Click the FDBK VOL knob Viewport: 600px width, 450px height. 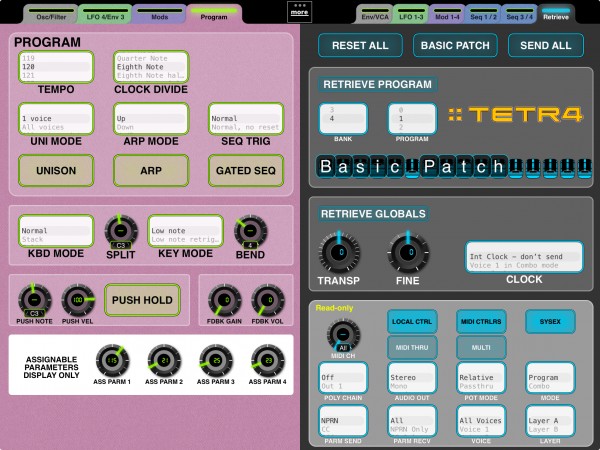click(x=267, y=300)
